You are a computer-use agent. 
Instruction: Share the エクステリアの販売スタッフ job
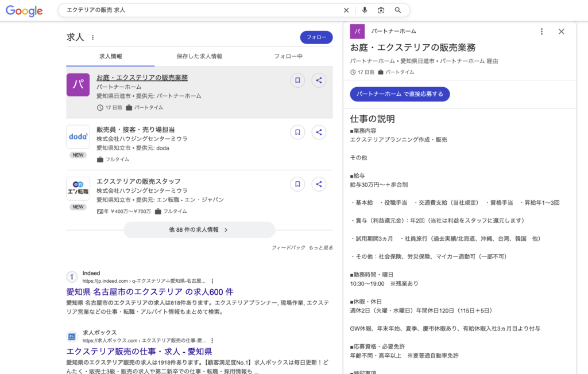319,184
